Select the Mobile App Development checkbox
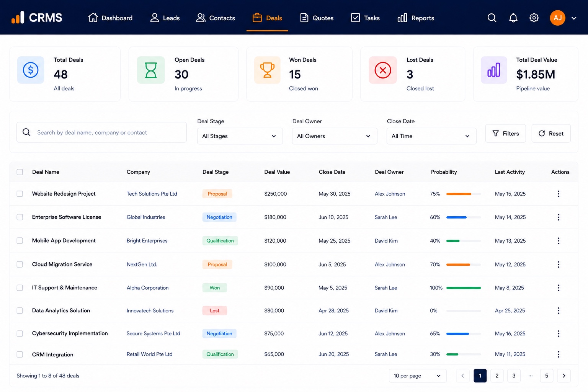This screenshot has width=588, height=392. [20, 241]
